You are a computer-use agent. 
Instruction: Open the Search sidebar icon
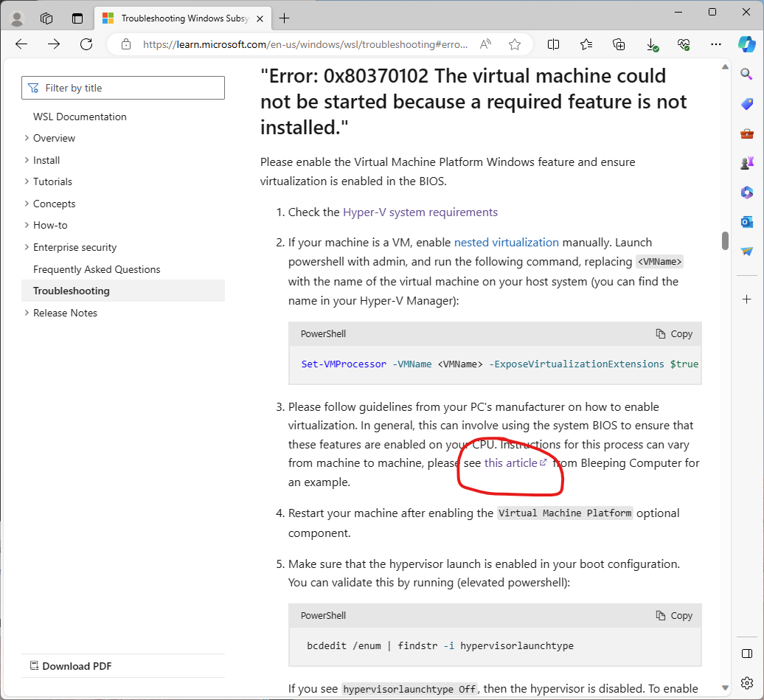pyautogui.click(x=746, y=74)
